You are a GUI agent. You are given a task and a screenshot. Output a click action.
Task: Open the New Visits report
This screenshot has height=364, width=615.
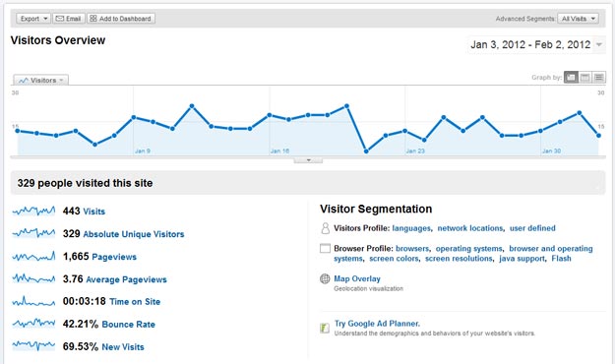point(123,347)
